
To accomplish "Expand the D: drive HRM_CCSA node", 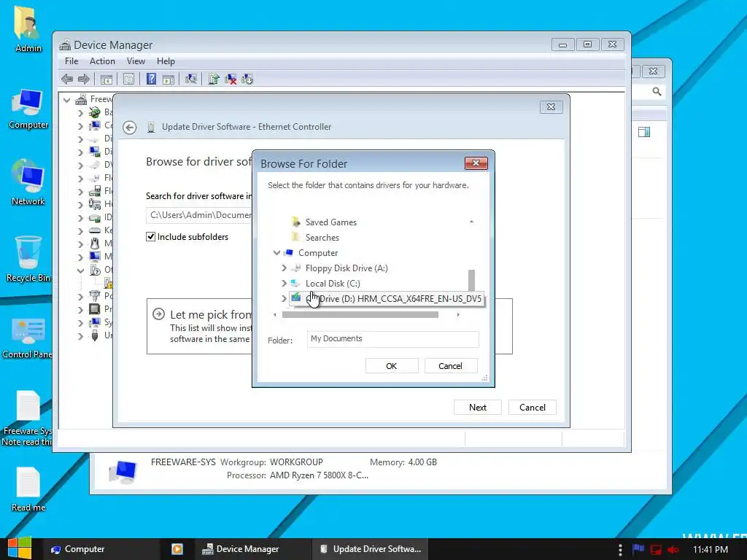I will point(284,298).
